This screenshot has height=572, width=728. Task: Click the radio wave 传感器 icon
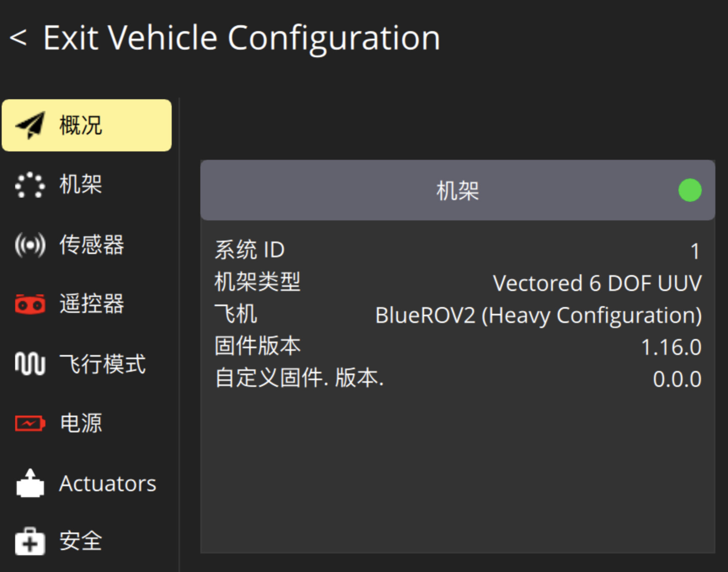pyautogui.click(x=30, y=244)
